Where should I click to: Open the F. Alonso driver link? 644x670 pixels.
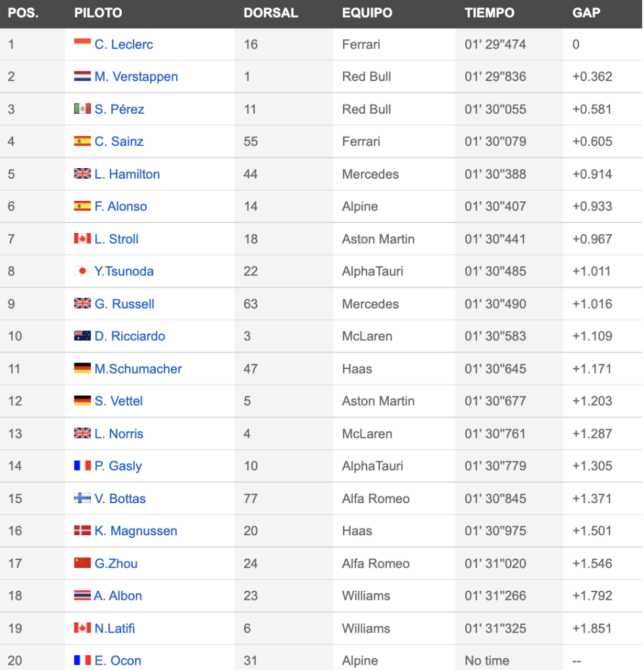[x=120, y=206]
